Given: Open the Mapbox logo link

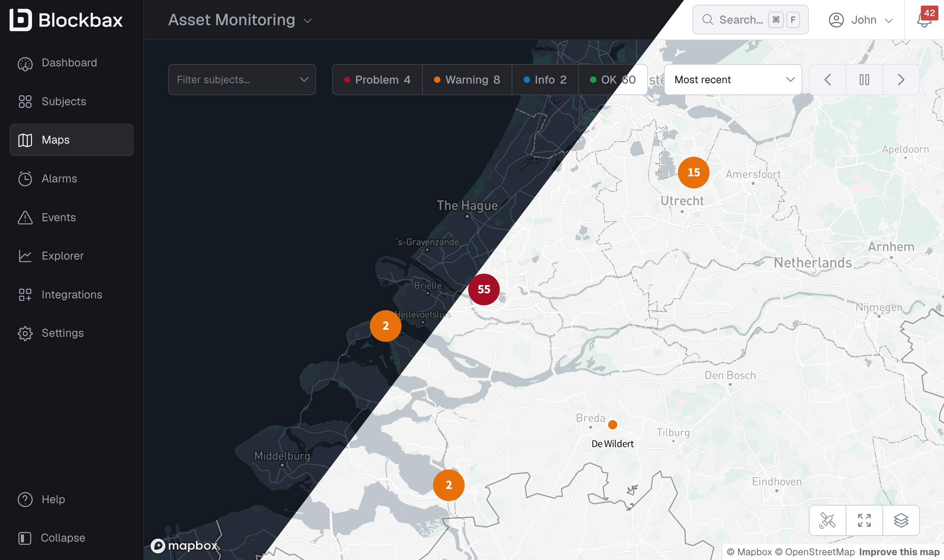Looking at the screenshot, I should tap(184, 546).
